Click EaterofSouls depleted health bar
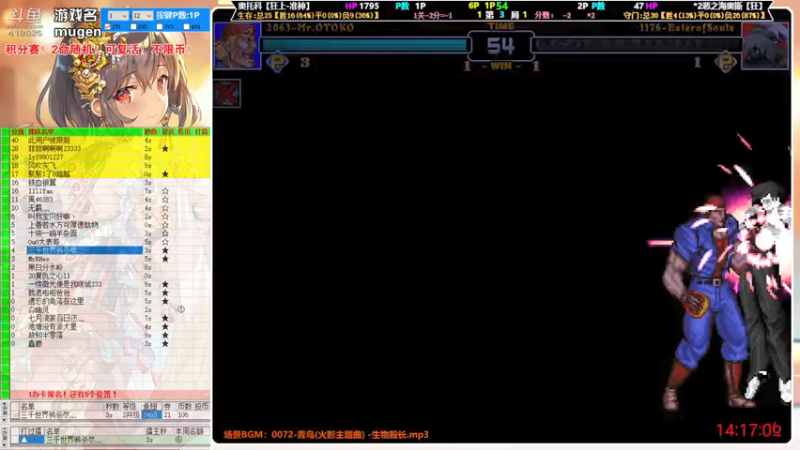 click(637, 45)
